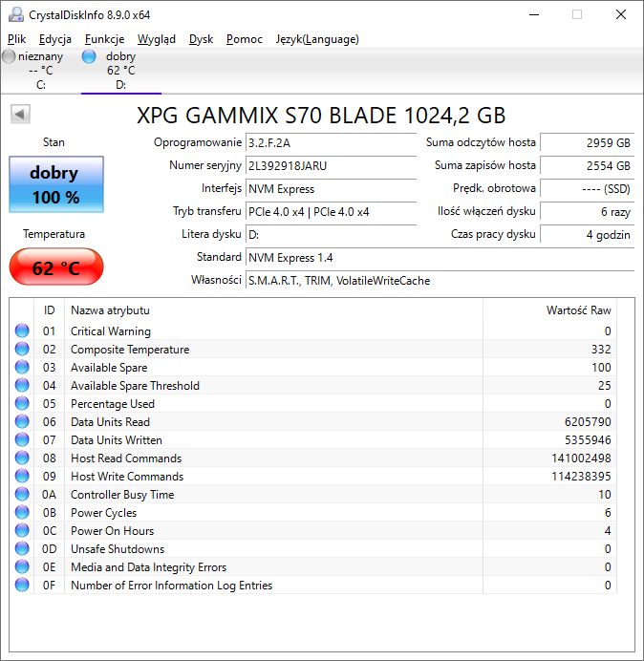Minimize the CrystalDiskInfo window
The height and width of the screenshot is (661, 644).
(x=534, y=14)
